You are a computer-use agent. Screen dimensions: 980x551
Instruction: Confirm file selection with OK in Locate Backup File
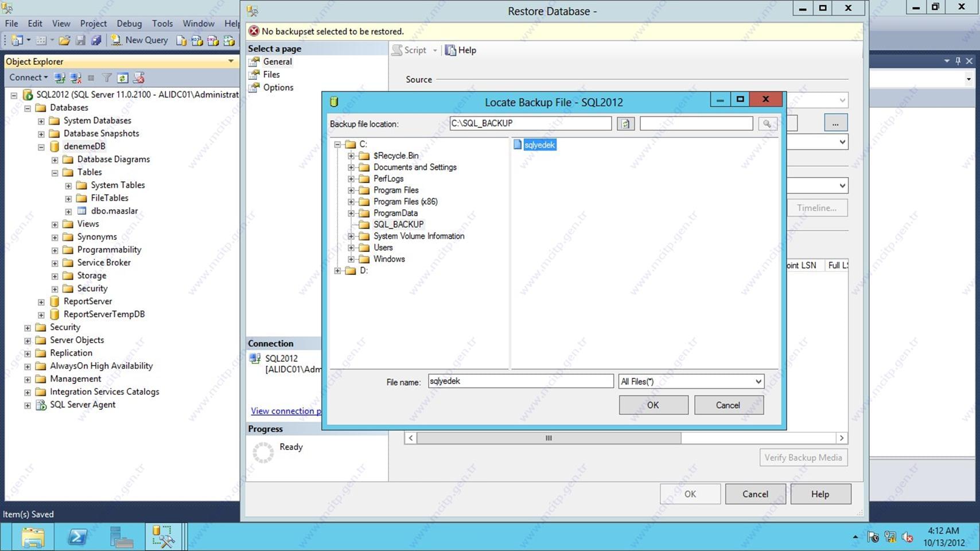point(654,405)
